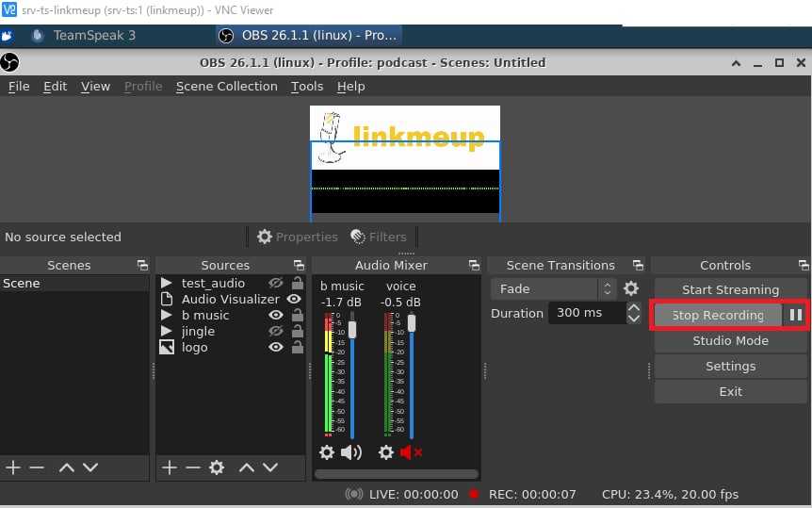
Task: Open Settings from Controls
Action: click(x=730, y=366)
